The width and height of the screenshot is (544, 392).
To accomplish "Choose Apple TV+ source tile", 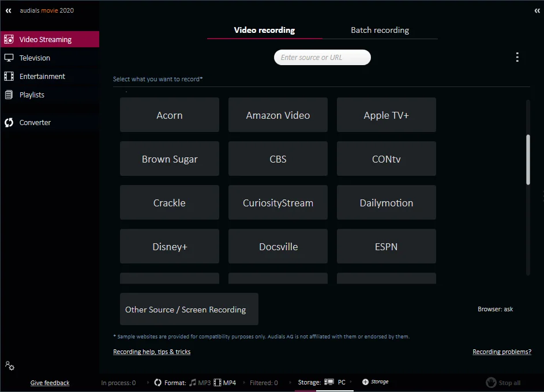I will click(x=386, y=115).
